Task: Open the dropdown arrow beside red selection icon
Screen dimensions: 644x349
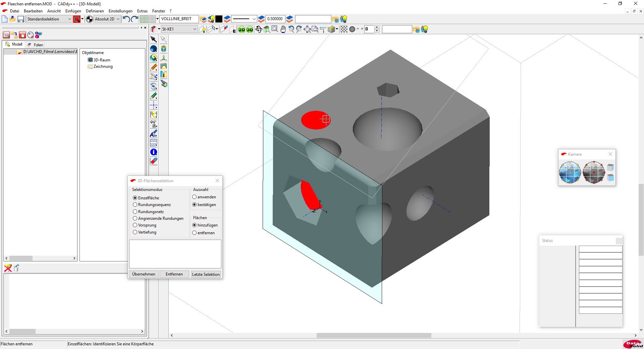Action: click(82, 19)
